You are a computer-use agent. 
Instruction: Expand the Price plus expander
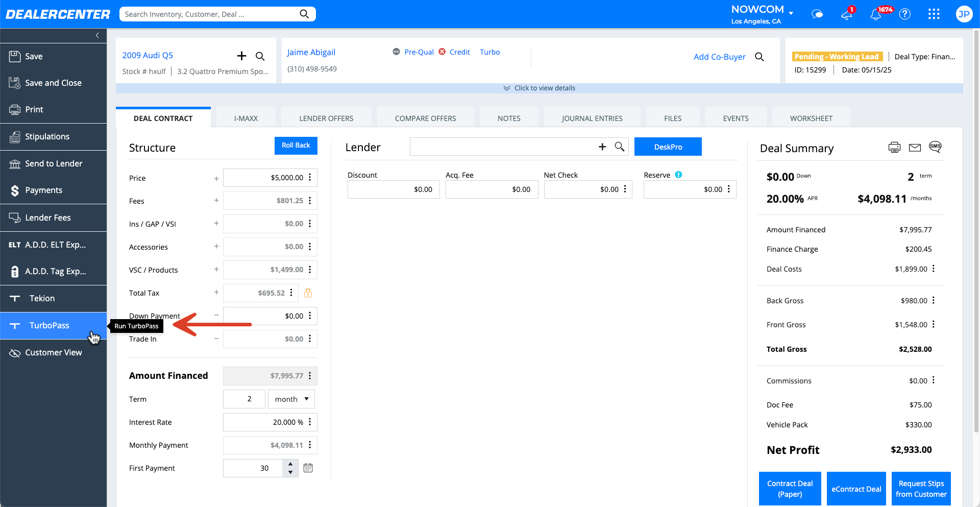click(x=216, y=178)
